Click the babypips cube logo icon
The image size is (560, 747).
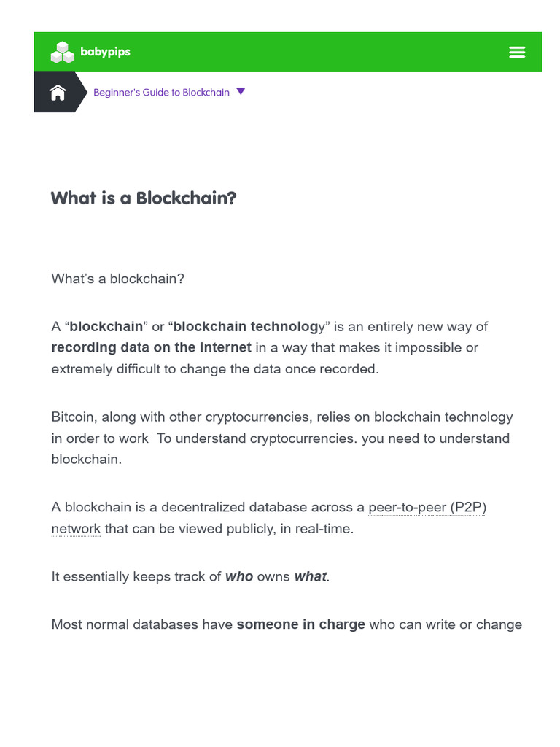click(x=63, y=53)
